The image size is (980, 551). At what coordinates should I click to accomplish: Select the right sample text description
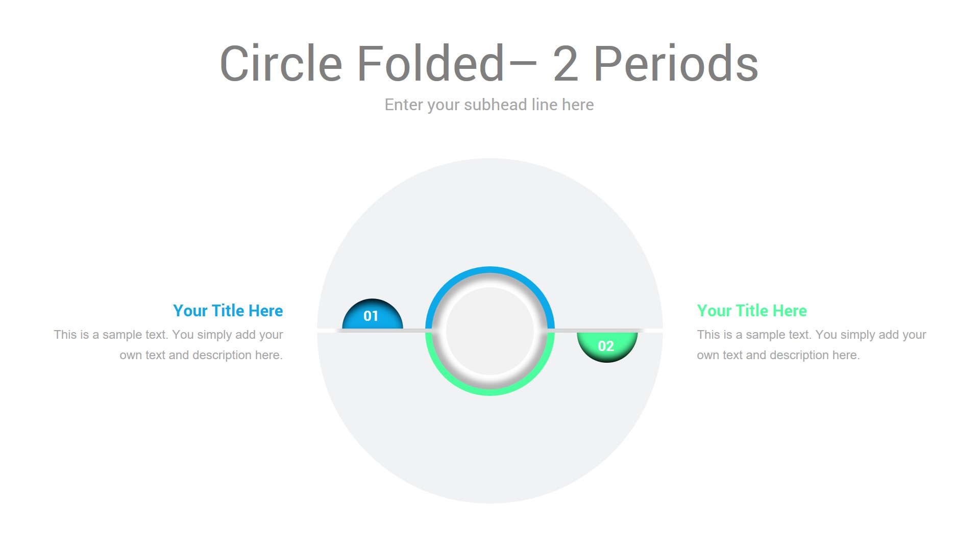[811, 345]
